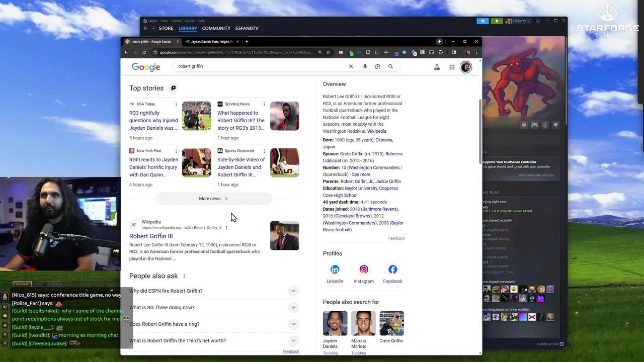The height and width of the screenshot is (362, 644).
Task: Open Wikipedia result three-dot options
Action: pos(226,228)
